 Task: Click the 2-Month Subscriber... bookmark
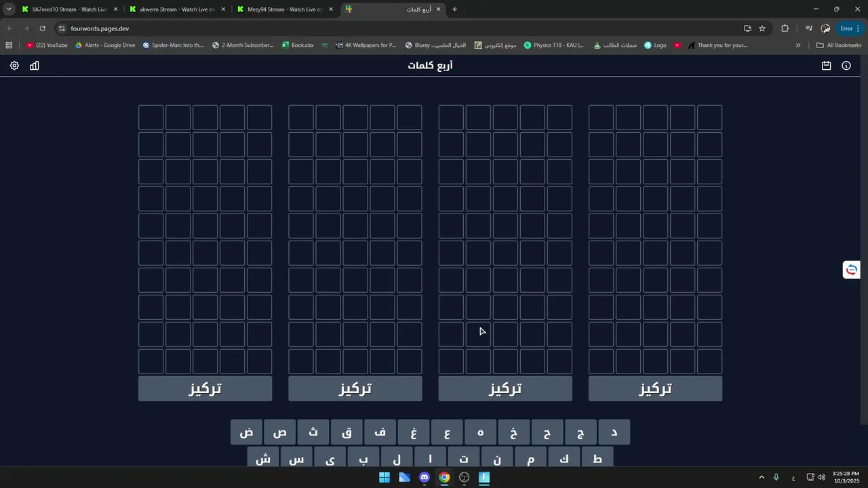coord(242,45)
